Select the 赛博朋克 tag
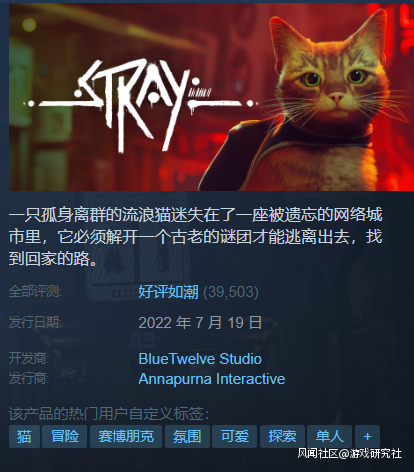 (126, 436)
